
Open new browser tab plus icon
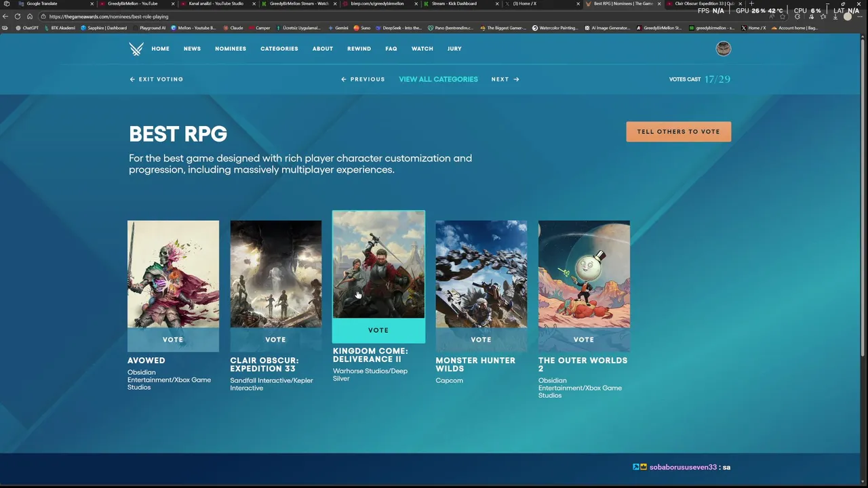click(751, 3)
